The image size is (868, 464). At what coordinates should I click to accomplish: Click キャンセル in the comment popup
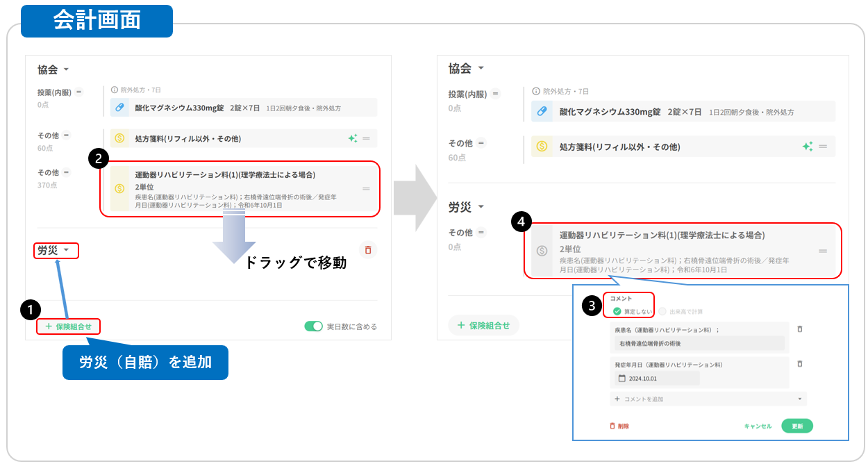758,426
